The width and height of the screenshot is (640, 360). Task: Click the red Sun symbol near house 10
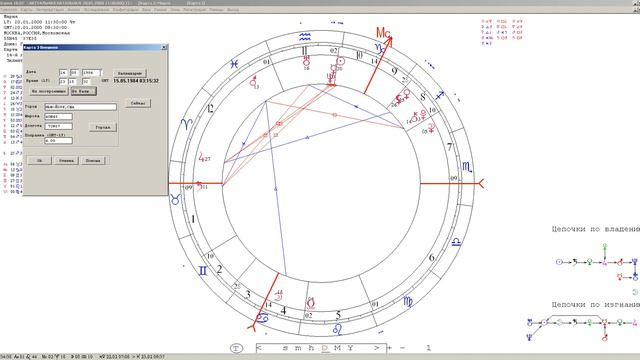point(341,62)
